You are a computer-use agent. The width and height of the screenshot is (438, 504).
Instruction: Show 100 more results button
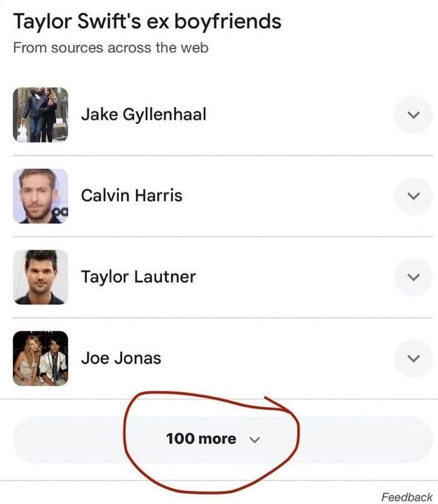coord(201,439)
